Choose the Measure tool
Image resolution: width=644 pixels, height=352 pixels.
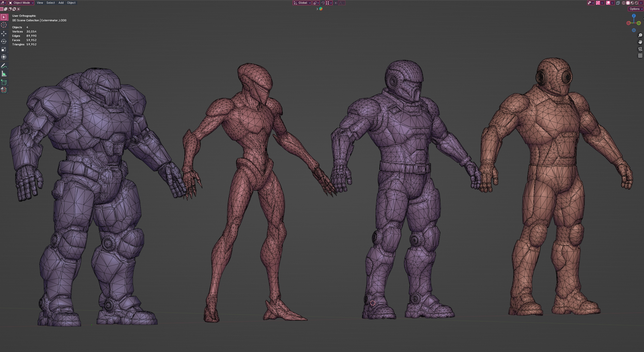point(4,74)
